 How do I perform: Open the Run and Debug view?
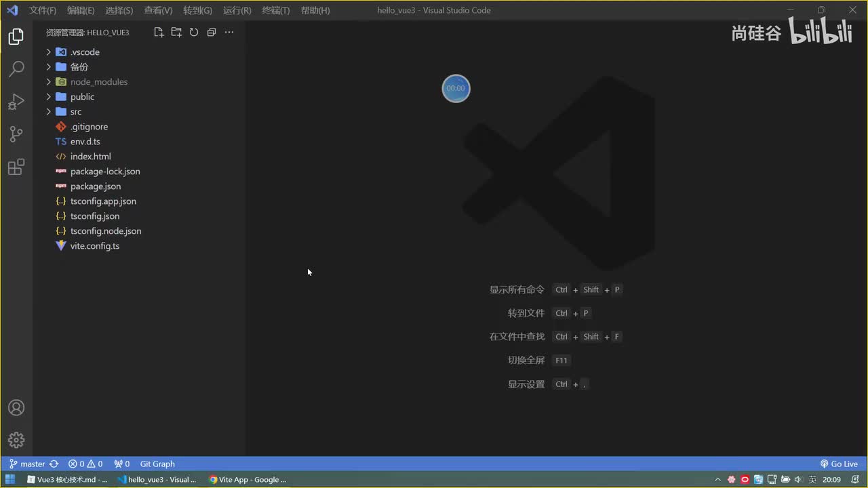16,102
